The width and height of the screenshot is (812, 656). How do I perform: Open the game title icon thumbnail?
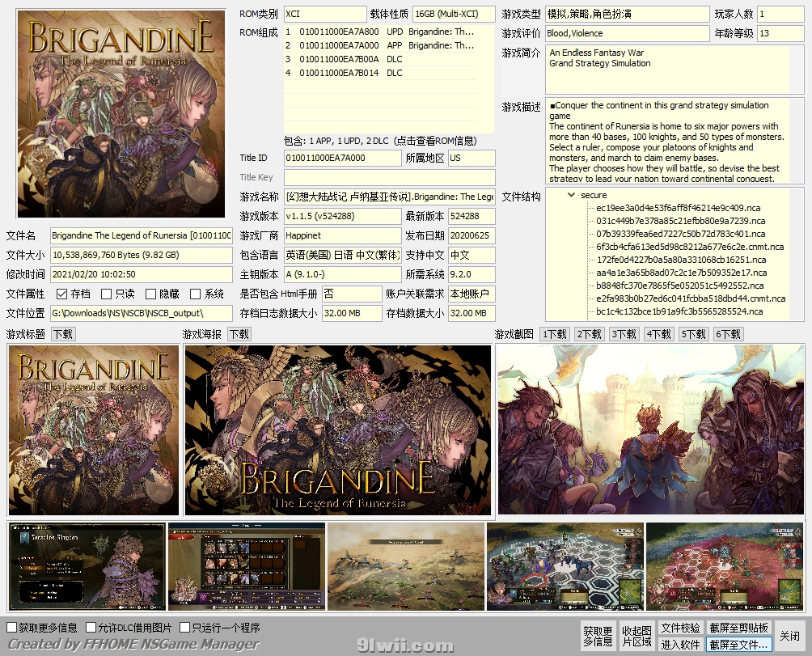[x=93, y=430]
